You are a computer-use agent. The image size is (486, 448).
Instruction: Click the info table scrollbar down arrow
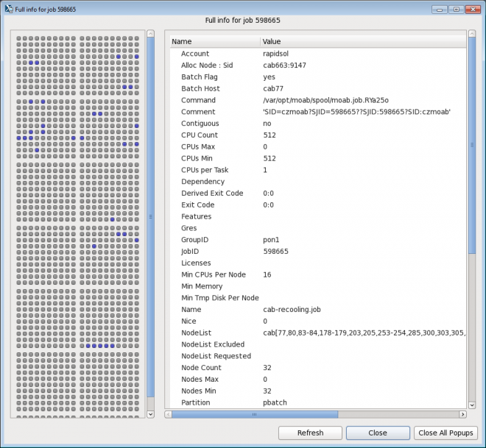[x=472, y=405]
